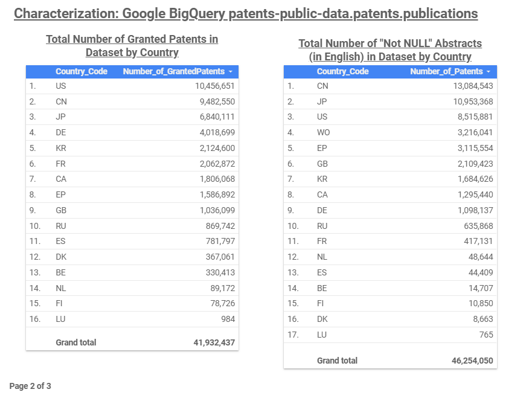
Task: Select the LU abstracts value 765
Action: point(486,335)
